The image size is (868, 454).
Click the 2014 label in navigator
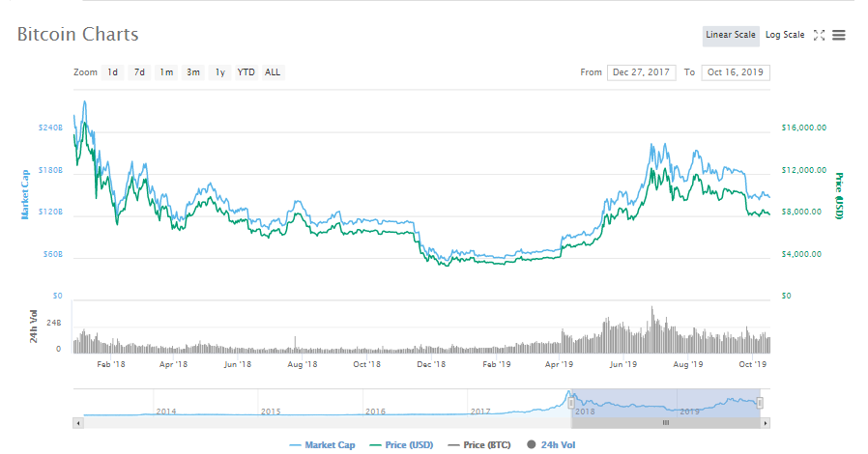point(166,411)
